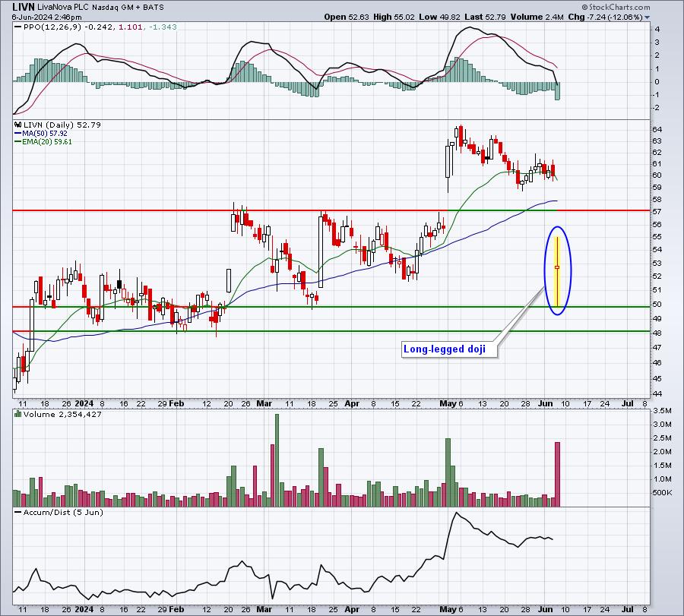Click the blue MA(50) legend line marker
This screenshot has width=684, height=616.
(18, 134)
